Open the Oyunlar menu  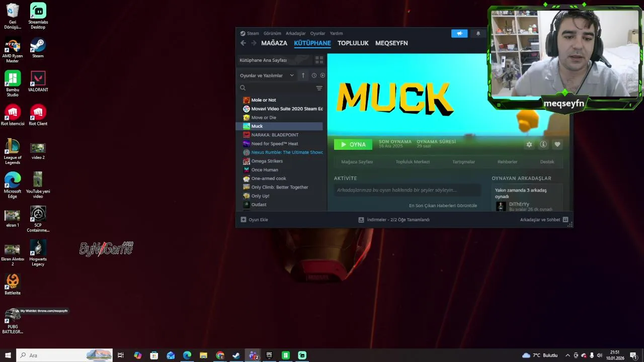pyautogui.click(x=317, y=33)
